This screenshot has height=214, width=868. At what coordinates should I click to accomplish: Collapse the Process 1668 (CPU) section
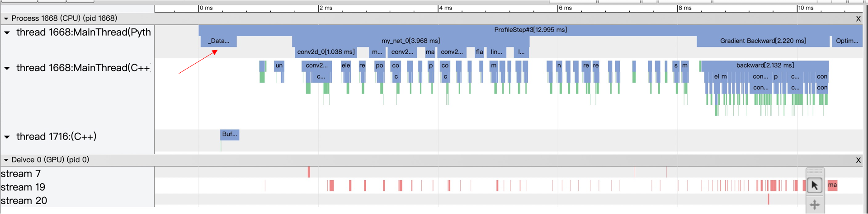pyautogui.click(x=6, y=19)
